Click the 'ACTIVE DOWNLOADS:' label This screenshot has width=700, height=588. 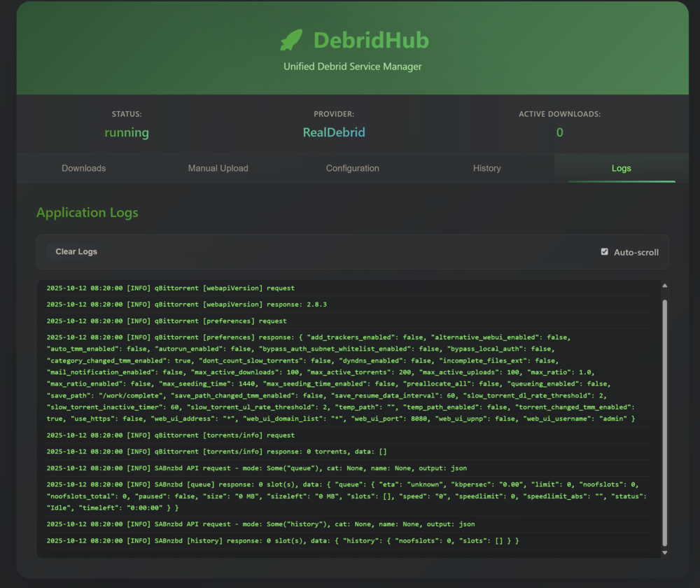(560, 114)
